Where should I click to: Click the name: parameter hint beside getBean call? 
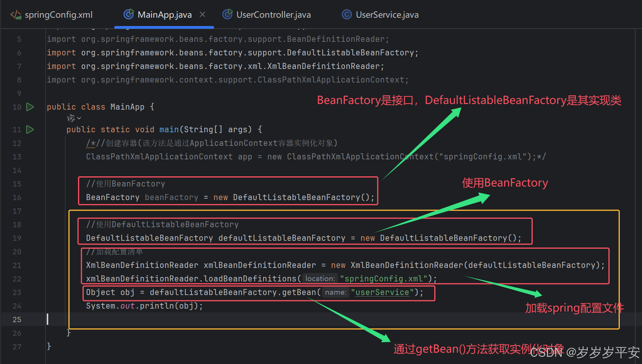[335, 292]
